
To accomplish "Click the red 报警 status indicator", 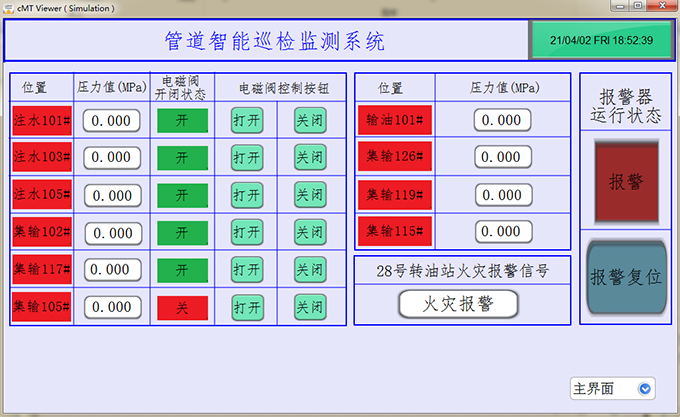I will click(x=626, y=181).
